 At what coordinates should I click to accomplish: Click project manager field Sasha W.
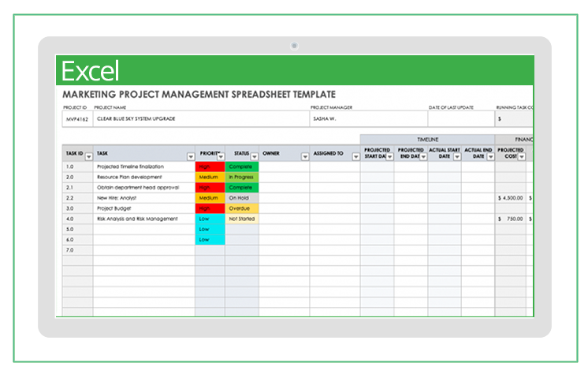pyautogui.click(x=367, y=119)
